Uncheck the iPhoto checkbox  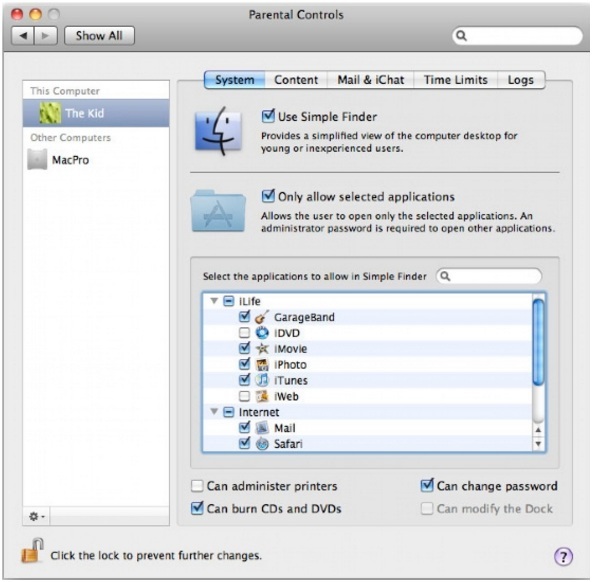(x=245, y=364)
